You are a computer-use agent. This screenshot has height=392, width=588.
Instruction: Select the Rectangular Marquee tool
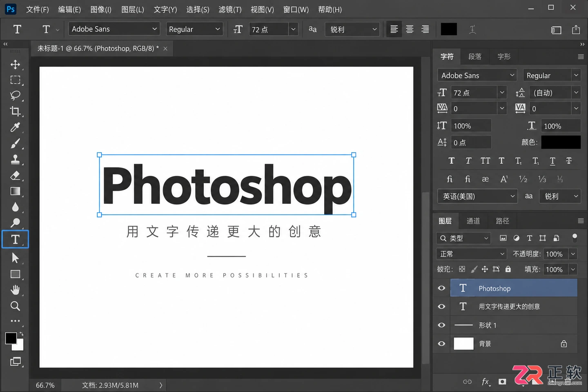point(15,80)
